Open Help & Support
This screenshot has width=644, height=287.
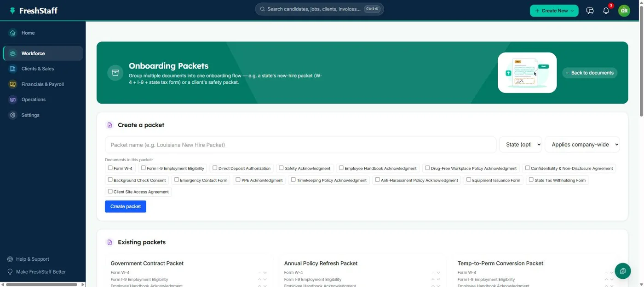click(32, 259)
